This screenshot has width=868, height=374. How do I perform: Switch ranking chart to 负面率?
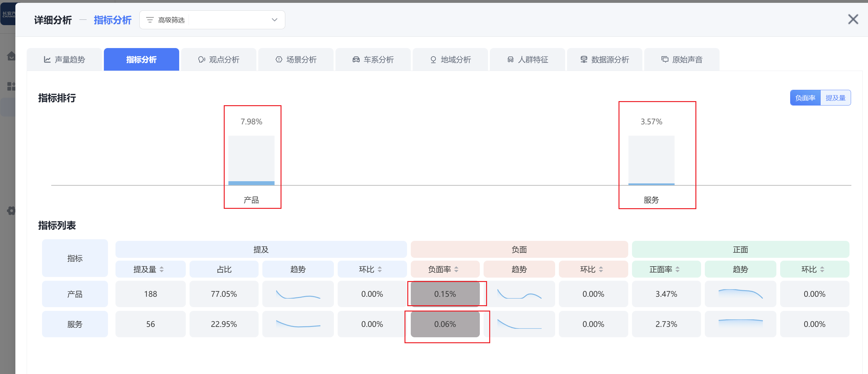coord(805,98)
